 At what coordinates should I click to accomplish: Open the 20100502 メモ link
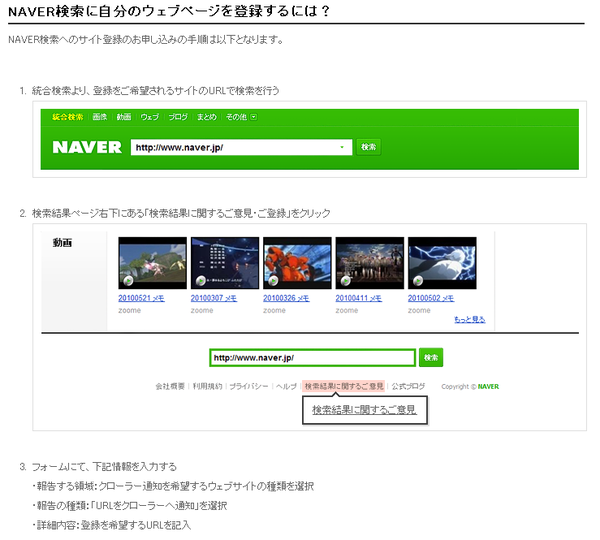pos(431,298)
